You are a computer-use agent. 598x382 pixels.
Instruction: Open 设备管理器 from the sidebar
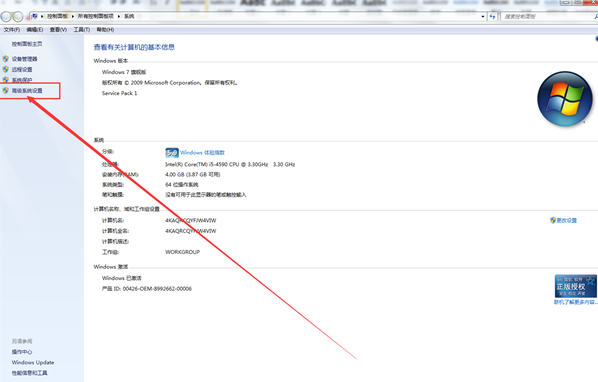[24, 59]
